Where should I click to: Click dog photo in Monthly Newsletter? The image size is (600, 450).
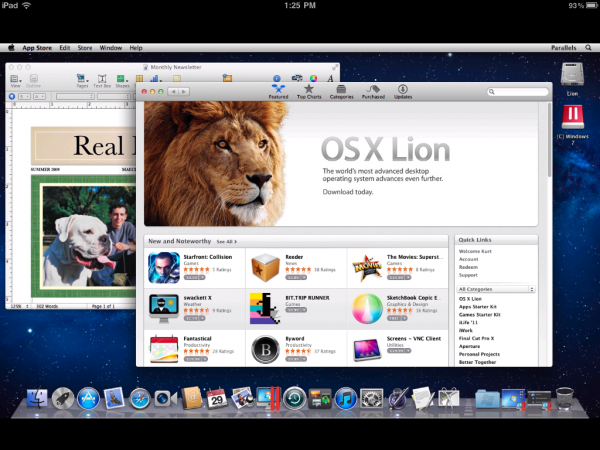pos(89,236)
